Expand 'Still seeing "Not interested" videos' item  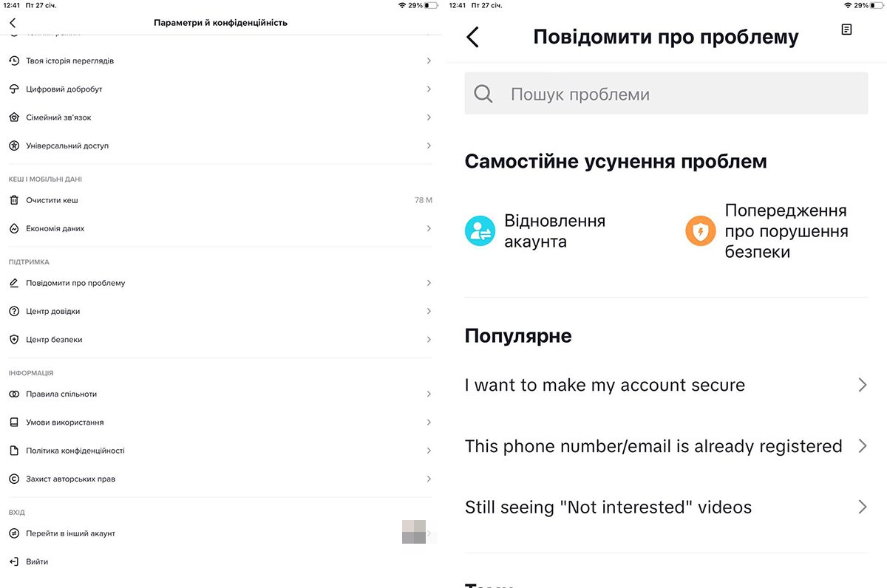665,507
